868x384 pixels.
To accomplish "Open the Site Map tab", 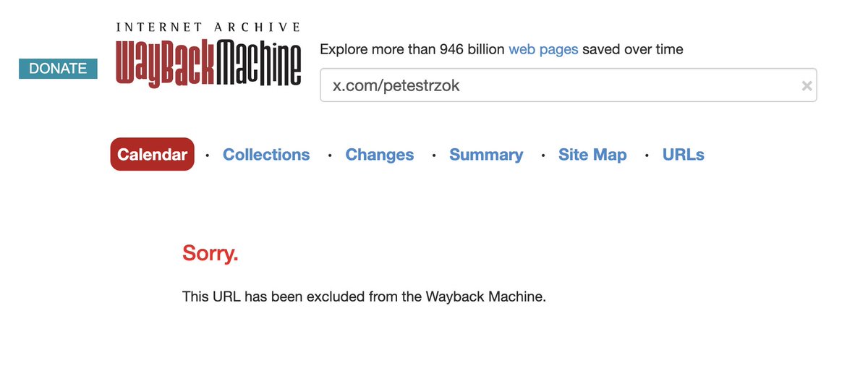I will (x=592, y=155).
